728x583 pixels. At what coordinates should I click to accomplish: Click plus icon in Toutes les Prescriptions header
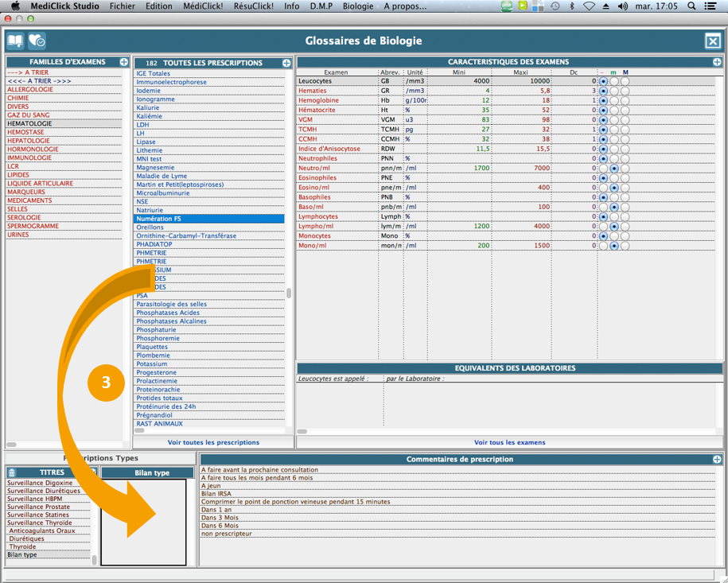286,63
